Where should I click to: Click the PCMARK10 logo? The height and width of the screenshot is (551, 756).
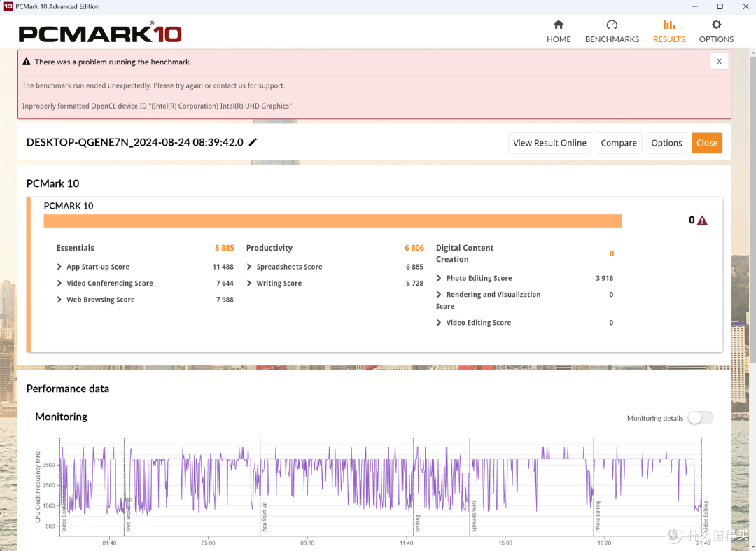click(100, 34)
